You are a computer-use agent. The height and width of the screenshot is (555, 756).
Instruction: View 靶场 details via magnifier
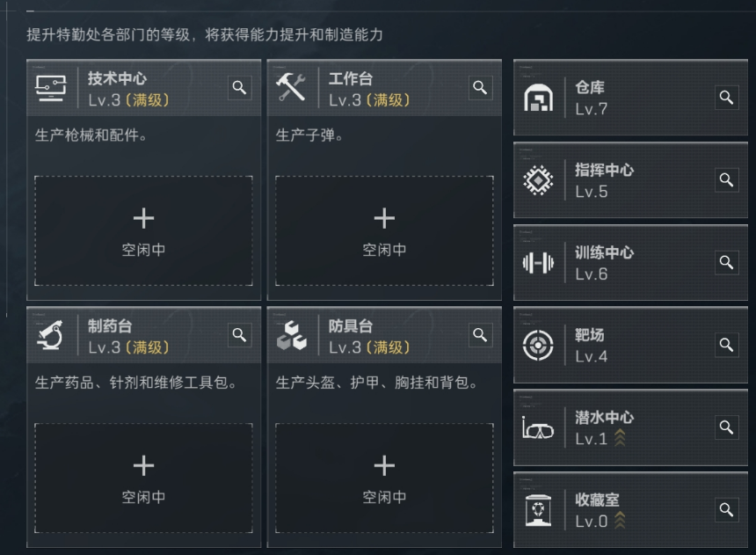(x=727, y=345)
